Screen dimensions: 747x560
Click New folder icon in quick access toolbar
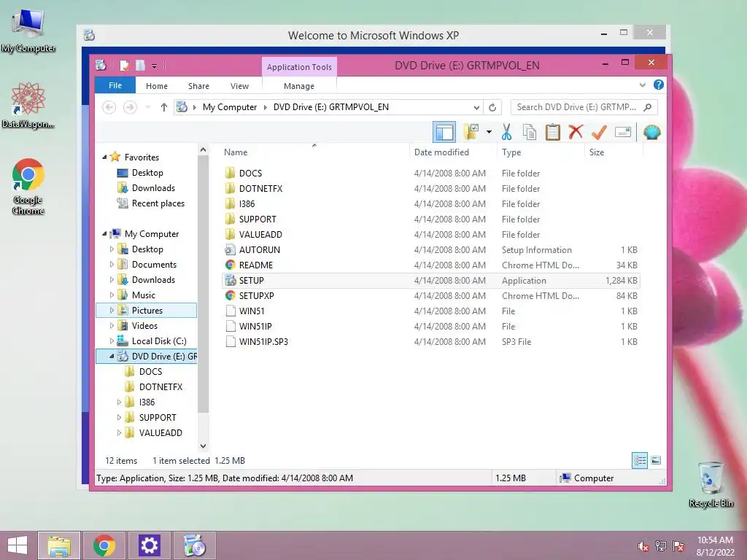tap(140, 65)
